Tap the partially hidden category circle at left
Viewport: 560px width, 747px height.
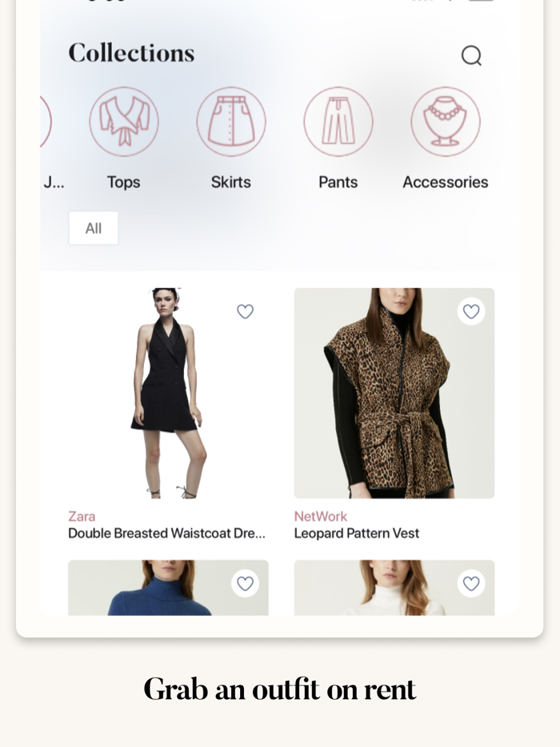pos(46,122)
